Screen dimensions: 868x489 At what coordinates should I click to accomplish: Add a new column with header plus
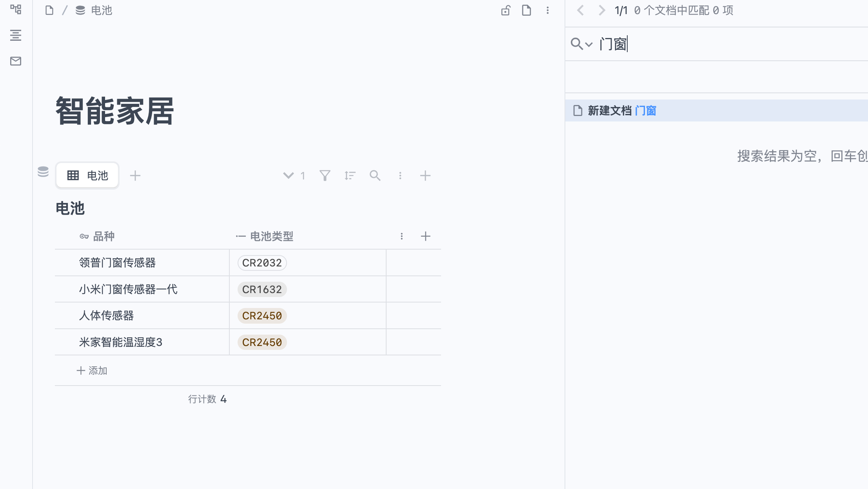425,236
